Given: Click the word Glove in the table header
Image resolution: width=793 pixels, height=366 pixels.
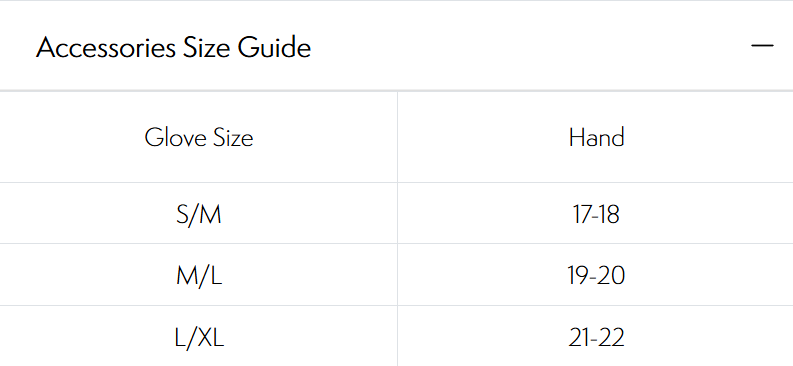Looking at the screenshot, I should point(172,138).
